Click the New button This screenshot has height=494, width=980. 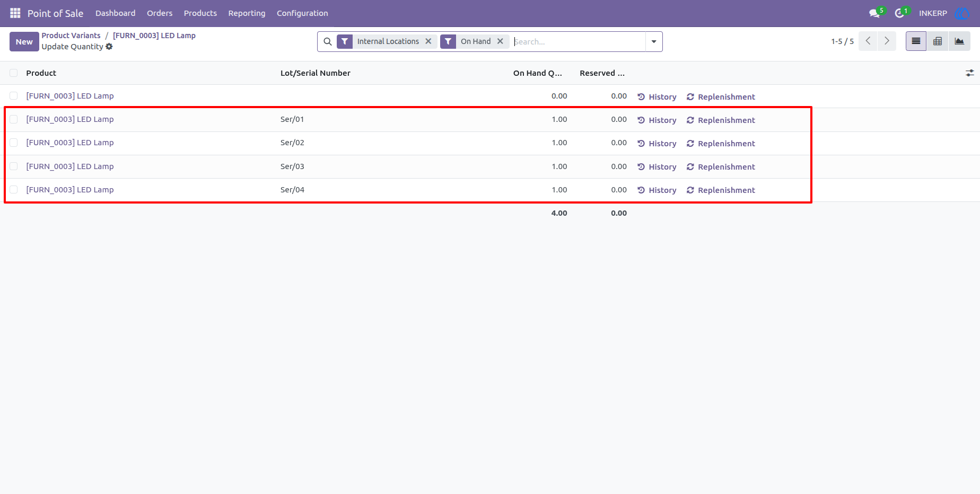click(x=24, y=42)
